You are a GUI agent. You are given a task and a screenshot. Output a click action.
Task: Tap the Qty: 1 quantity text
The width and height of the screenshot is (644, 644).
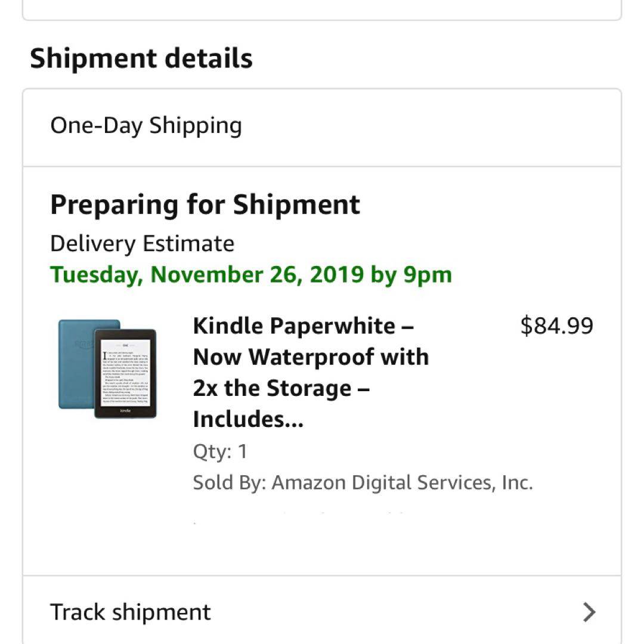click(x=220, y=451)
